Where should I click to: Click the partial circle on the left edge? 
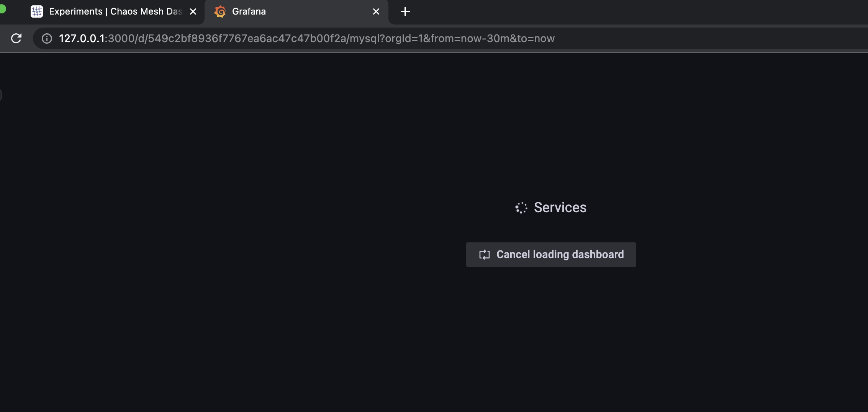[1, 95]
